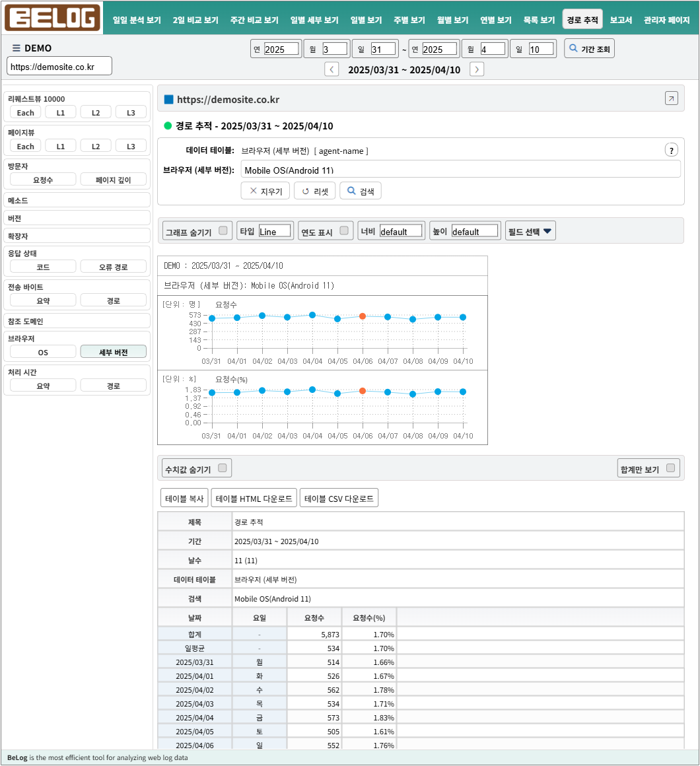Open the 높이 default dropdown
Image resolution: width=700 pixels, height=766 pixels.
click(x=475, y=231)
